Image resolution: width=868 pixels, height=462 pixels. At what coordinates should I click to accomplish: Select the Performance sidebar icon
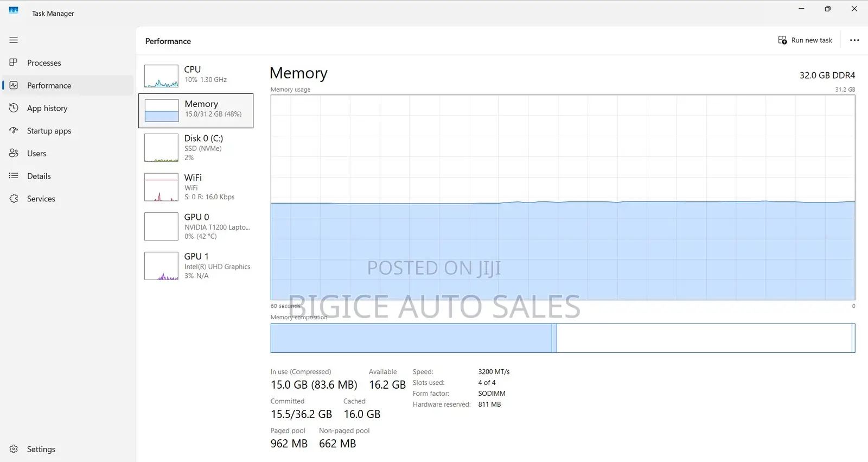pyautogui.click(x=14, y=85)
